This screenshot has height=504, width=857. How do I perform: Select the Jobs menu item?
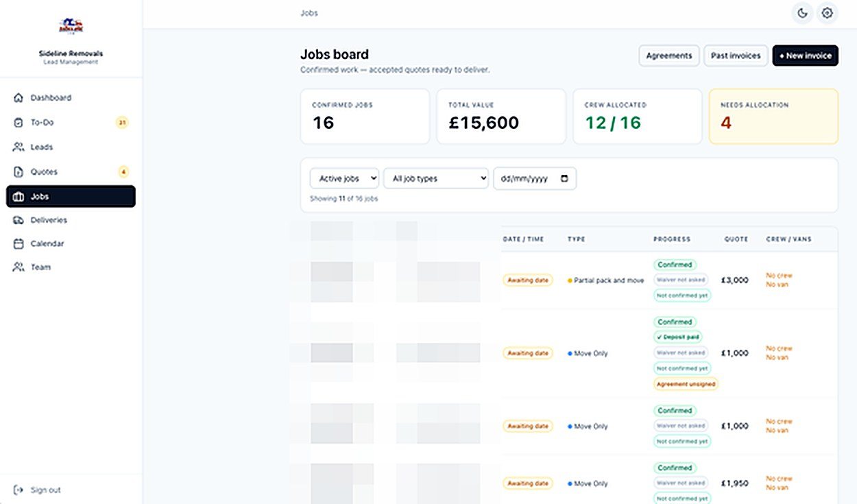[x=71, y=197]
